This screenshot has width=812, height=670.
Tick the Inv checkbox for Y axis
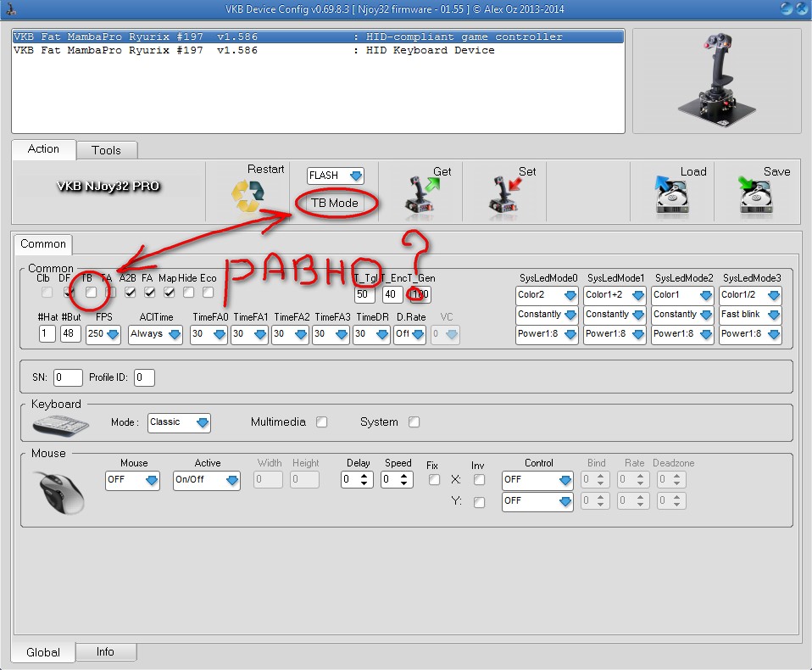click(x=480, y=502)
